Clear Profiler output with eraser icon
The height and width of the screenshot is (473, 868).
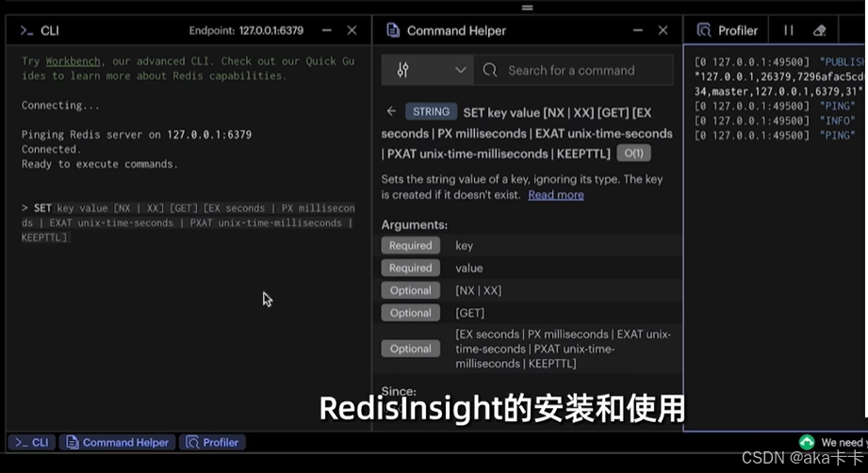pyautogui.click(x=819, y=30)
